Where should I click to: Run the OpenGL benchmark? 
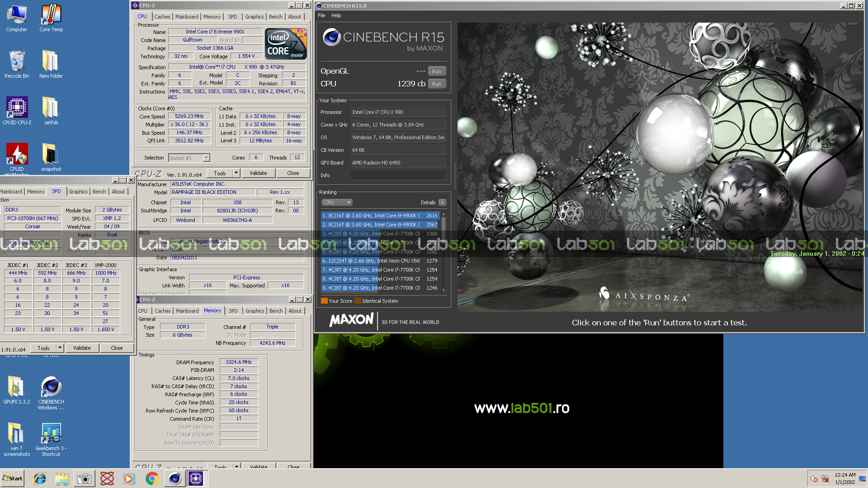click(436, 71)
